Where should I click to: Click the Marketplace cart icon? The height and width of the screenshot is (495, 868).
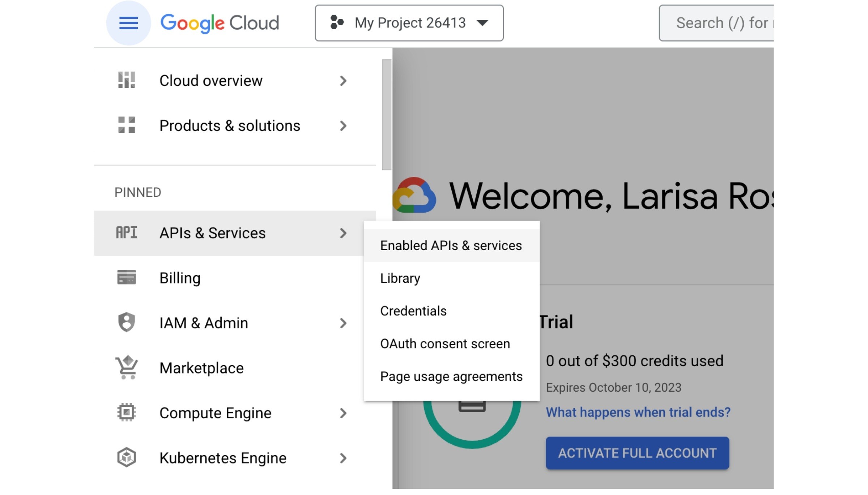click(127, 367)
